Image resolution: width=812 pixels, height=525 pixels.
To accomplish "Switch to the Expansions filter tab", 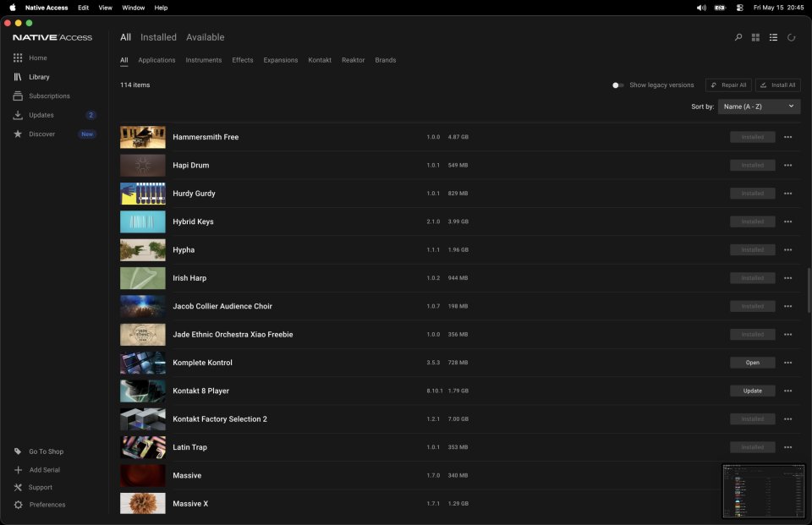I will click(281, 60).
